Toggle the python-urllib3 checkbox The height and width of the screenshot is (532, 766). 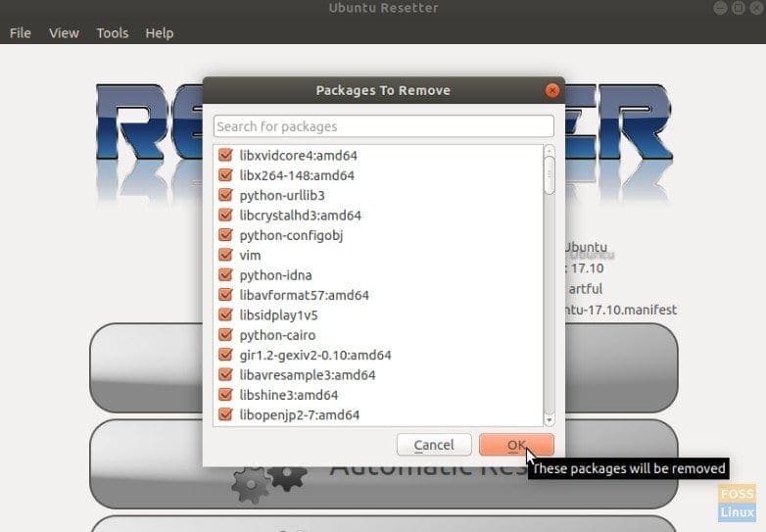click(x=225, y=195)
